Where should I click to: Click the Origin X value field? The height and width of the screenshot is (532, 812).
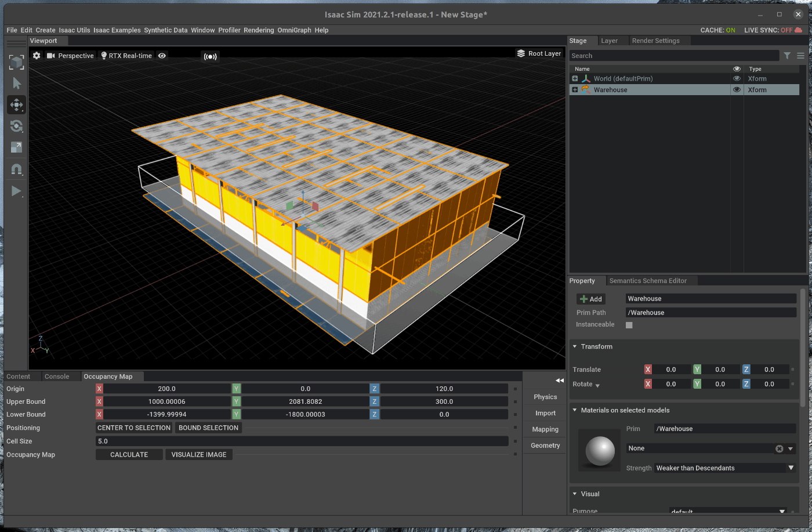click(x=166, y=389)
